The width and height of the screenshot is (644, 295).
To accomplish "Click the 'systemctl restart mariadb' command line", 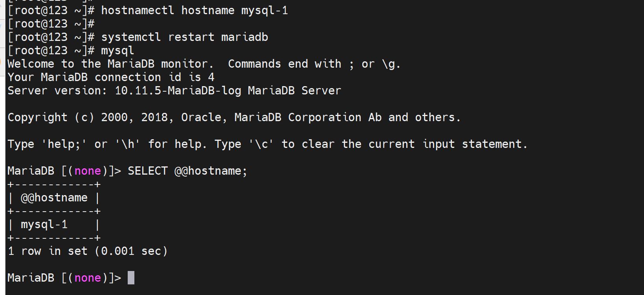I will coord(184,37).
